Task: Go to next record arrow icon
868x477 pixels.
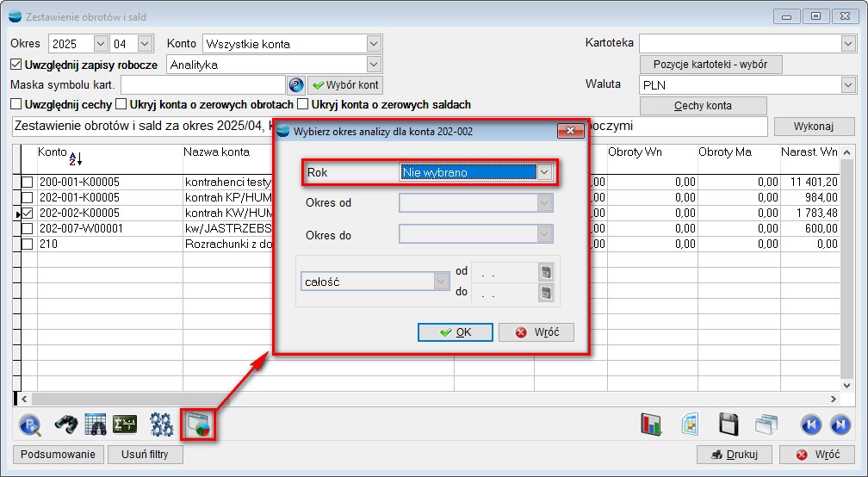Action: pos(840,424)
